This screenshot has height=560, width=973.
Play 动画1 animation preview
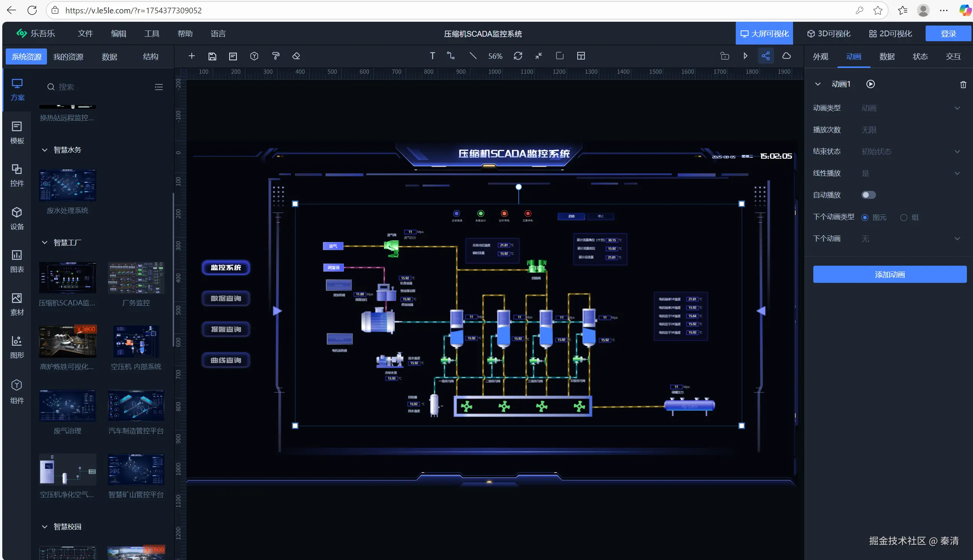(x=870, y=84)
